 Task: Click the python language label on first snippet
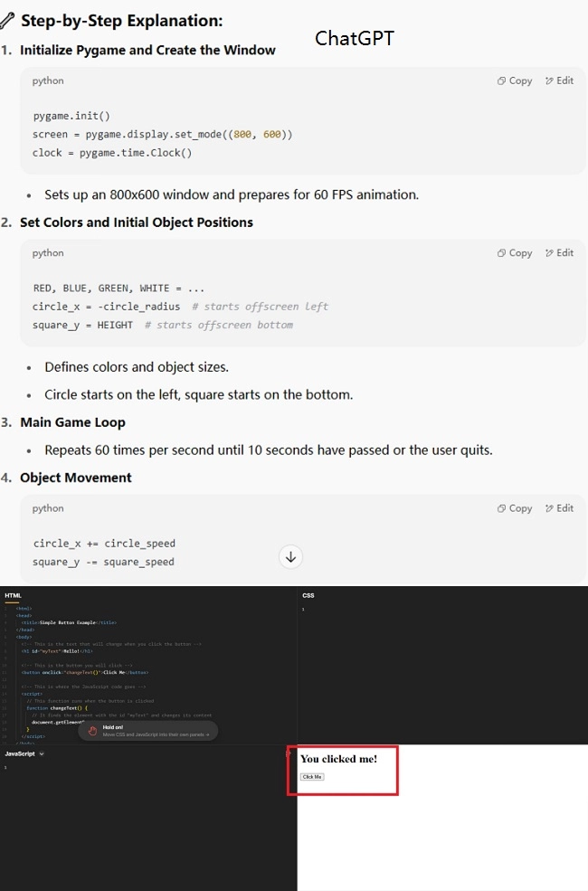(47, 81)
